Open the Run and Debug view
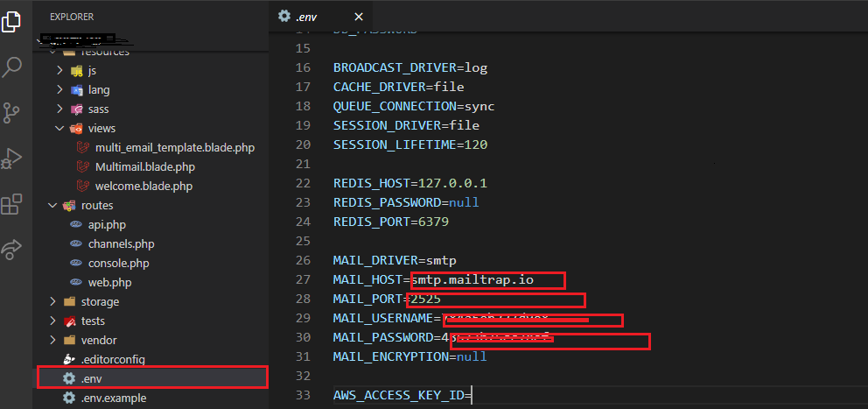The width and height of the screenshot is (868, 409). tap(12, 159)
